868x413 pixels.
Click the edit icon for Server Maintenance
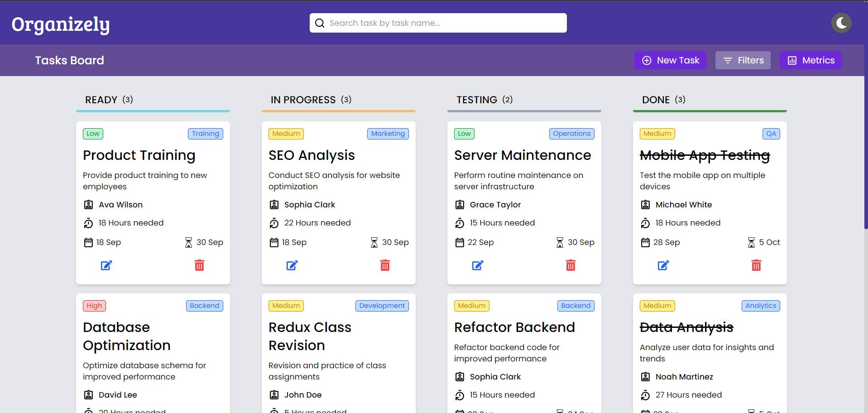click(x=478, y=265)
